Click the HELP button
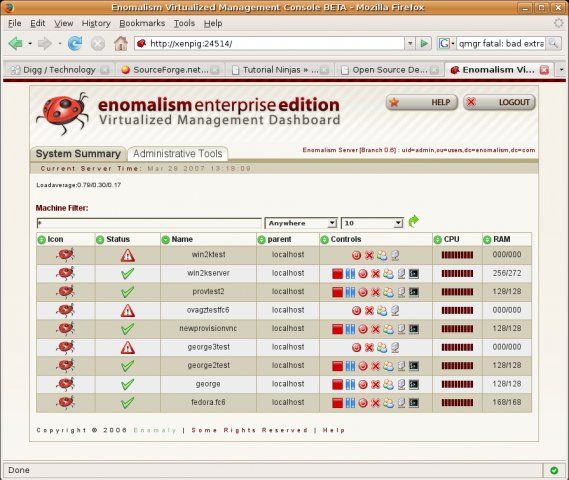The image size is (569, 480). click(x=421, y=103)
